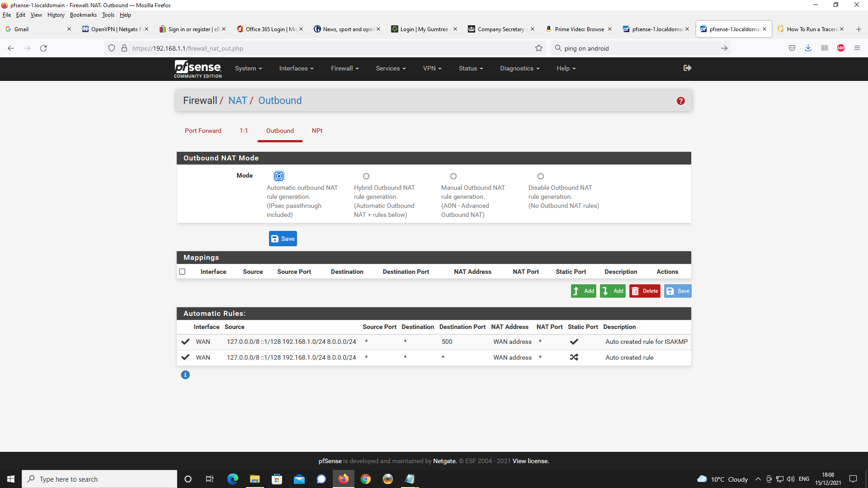Click the NAT breadcrumb link
The image size is (868, 488).
click(237, 100)
